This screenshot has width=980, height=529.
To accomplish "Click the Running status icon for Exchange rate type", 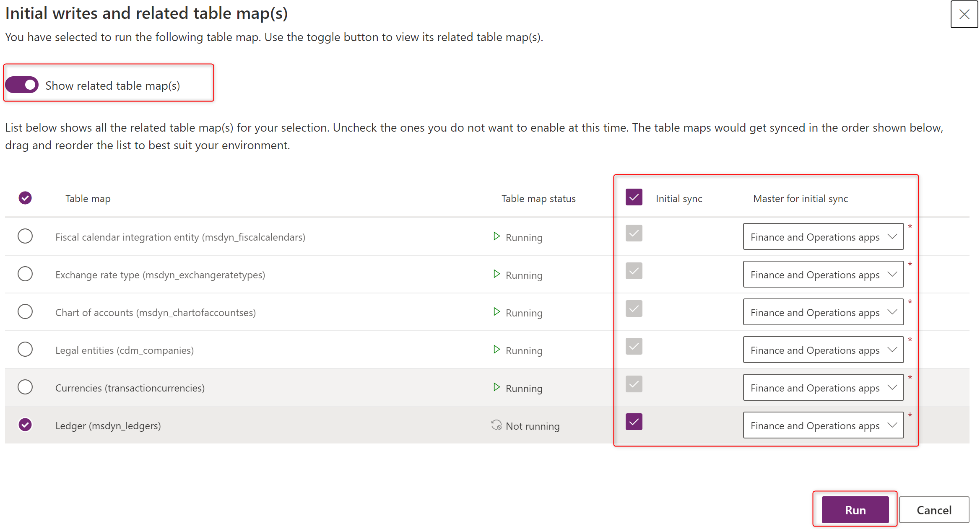I will tap(496, 274).
